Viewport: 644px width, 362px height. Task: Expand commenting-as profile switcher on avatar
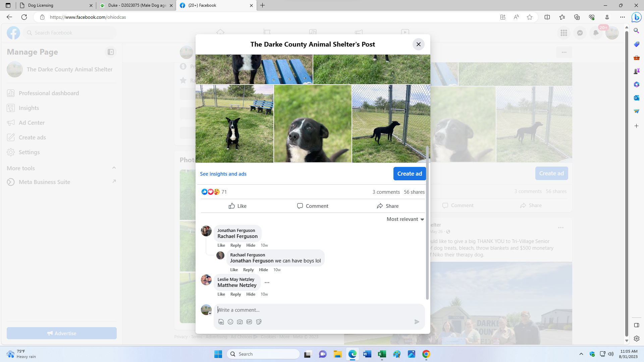click(210, 313)
